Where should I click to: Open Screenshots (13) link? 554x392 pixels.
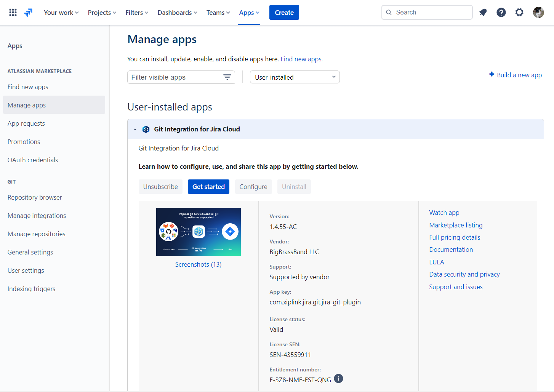[x=198, y=264]
